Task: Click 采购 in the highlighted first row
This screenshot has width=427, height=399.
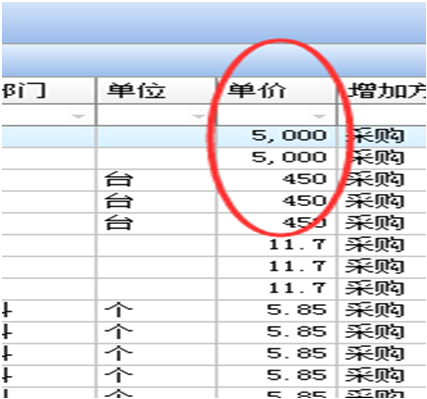Action: pos(375,136)
